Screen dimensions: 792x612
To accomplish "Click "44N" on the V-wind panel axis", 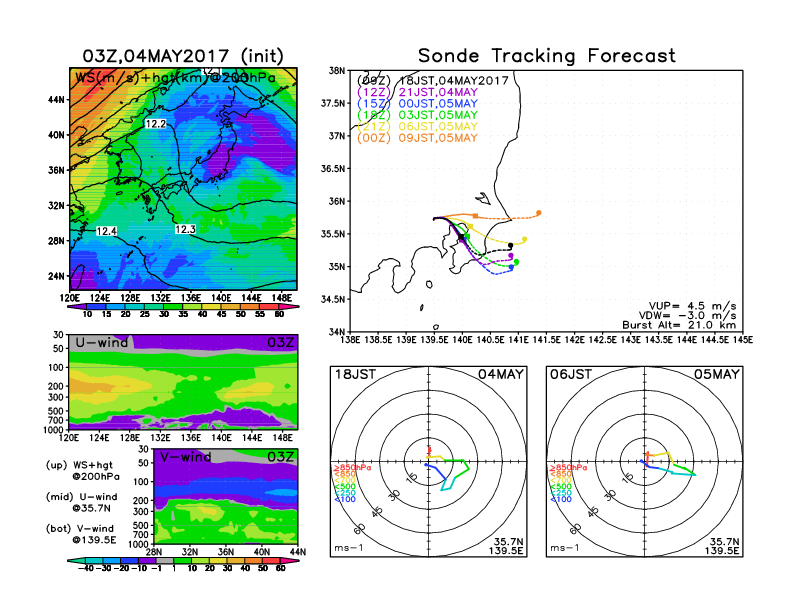I will [x=298, y=552].
